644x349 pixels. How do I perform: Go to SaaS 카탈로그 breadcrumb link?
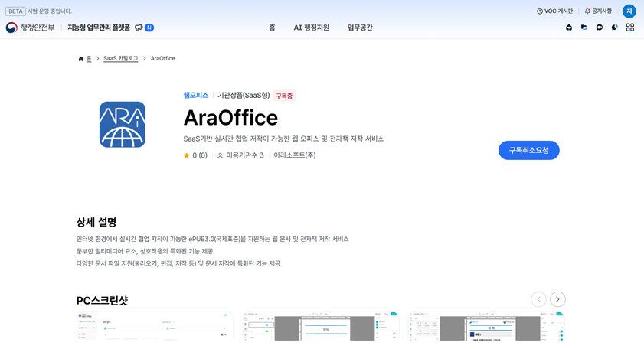coord(121,58)
